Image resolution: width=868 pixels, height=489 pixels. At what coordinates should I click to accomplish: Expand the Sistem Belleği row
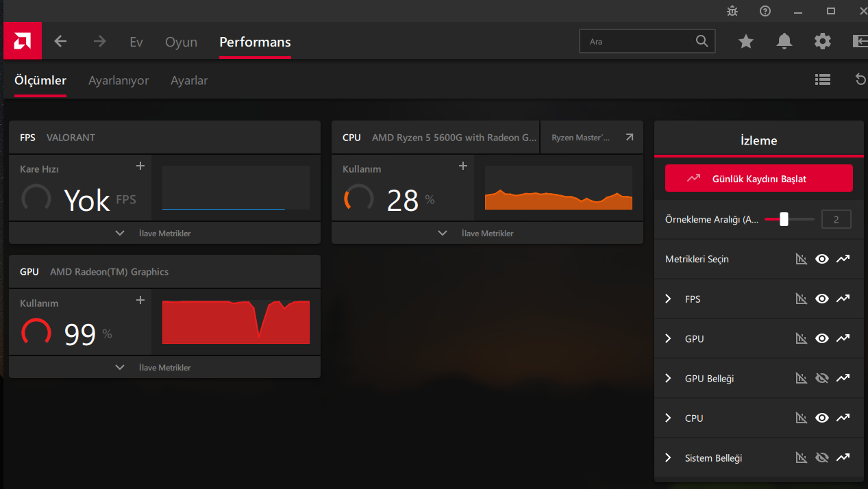(669, 457)
